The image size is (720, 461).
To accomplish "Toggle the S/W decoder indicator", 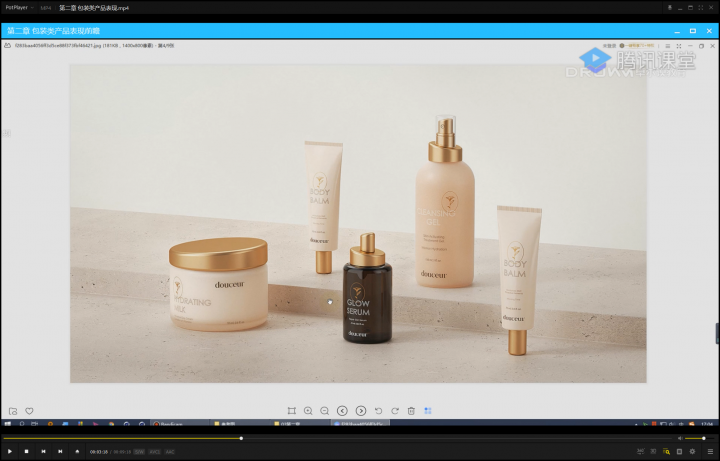I will point(139,452).
